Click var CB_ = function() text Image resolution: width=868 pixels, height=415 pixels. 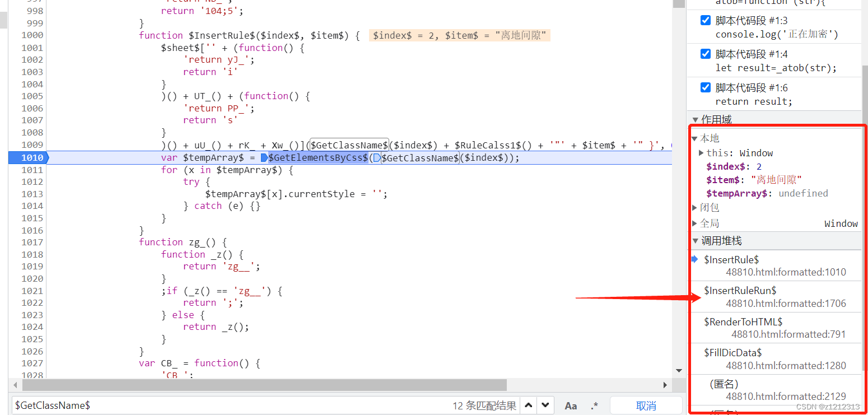pyautogui.click(x=200, y=363)
